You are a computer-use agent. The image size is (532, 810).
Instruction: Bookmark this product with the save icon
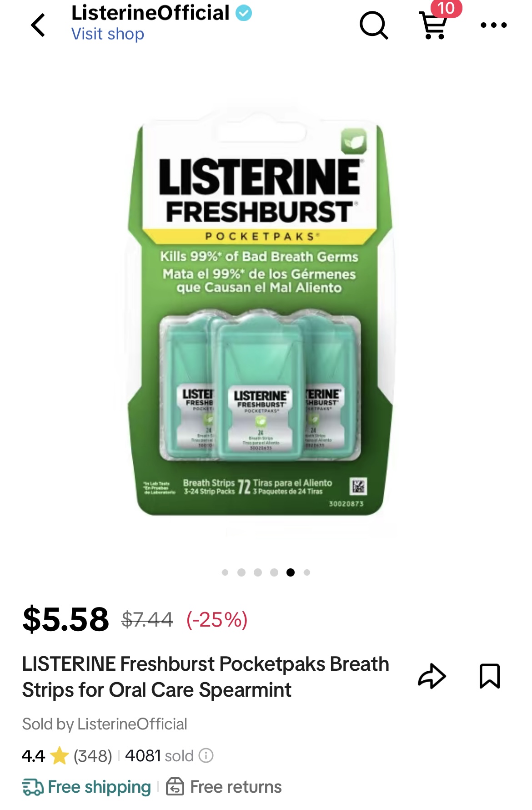pos(490,676)
